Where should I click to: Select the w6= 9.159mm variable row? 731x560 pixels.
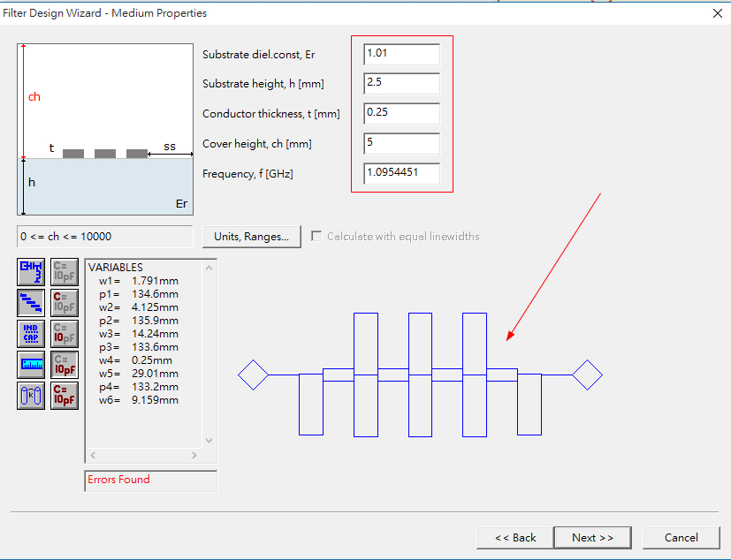pyautogui.click(x=139, y=400)
